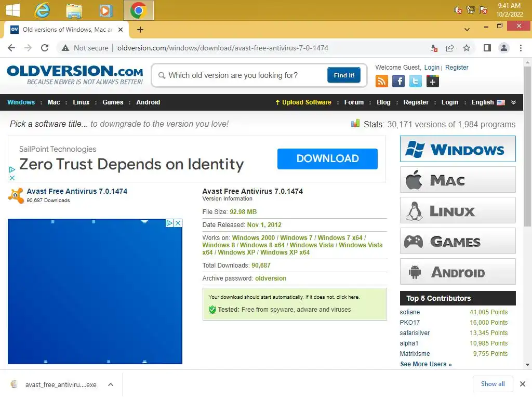Click the Register link beside Welcome Guest
This screenshot has width=532, height=399.
point(457,67)
